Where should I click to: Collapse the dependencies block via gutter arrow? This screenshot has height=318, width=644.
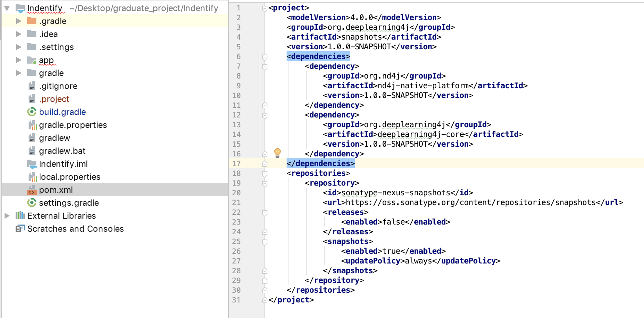[265, 56]
